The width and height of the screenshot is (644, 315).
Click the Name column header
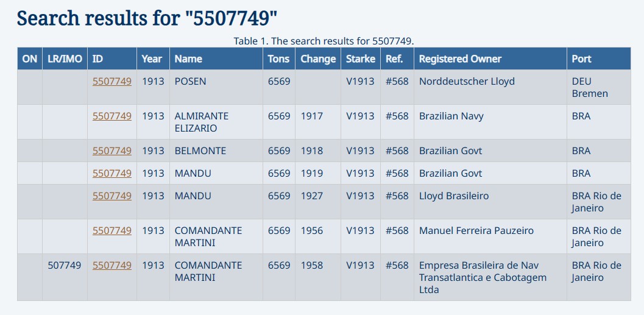[216, 58]
